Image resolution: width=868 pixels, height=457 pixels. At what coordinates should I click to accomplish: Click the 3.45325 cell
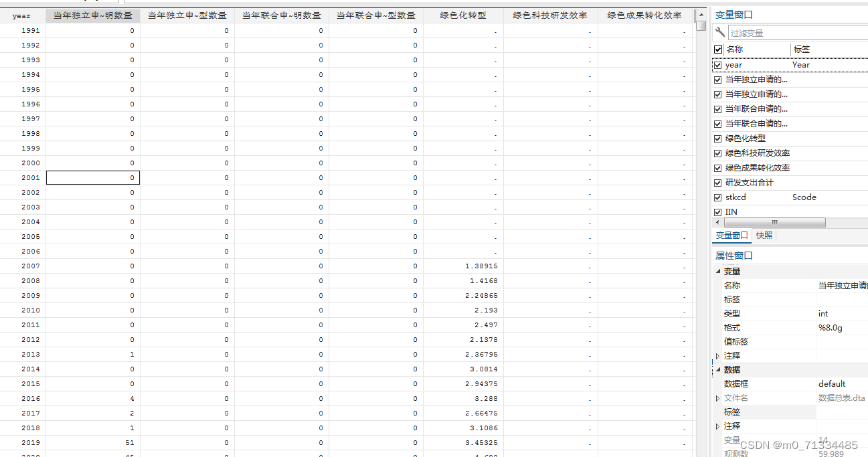point(463,442)
